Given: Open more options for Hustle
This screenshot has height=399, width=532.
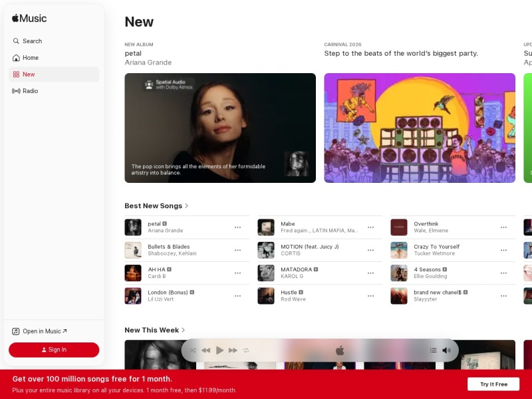Looking at the screenshot, I should tap(370, 296).
